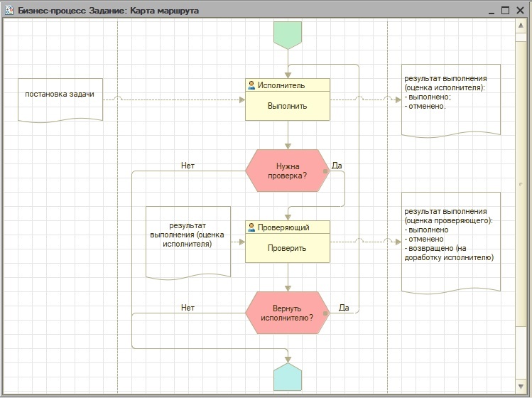Click the small connector marker on Вернуть исполнителю? hexagon
532x398 pixels.
point(325,313)
